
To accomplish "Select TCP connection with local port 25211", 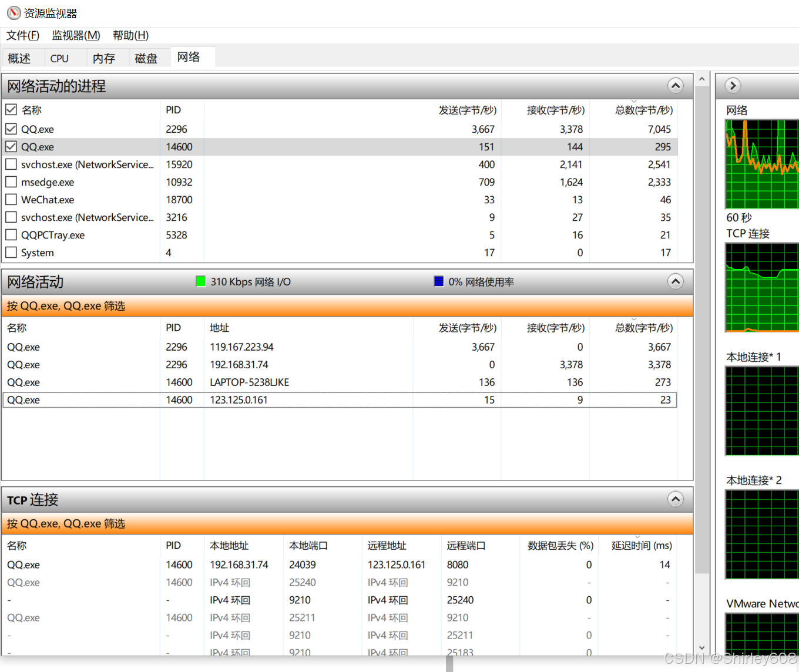I will (340, 617).
